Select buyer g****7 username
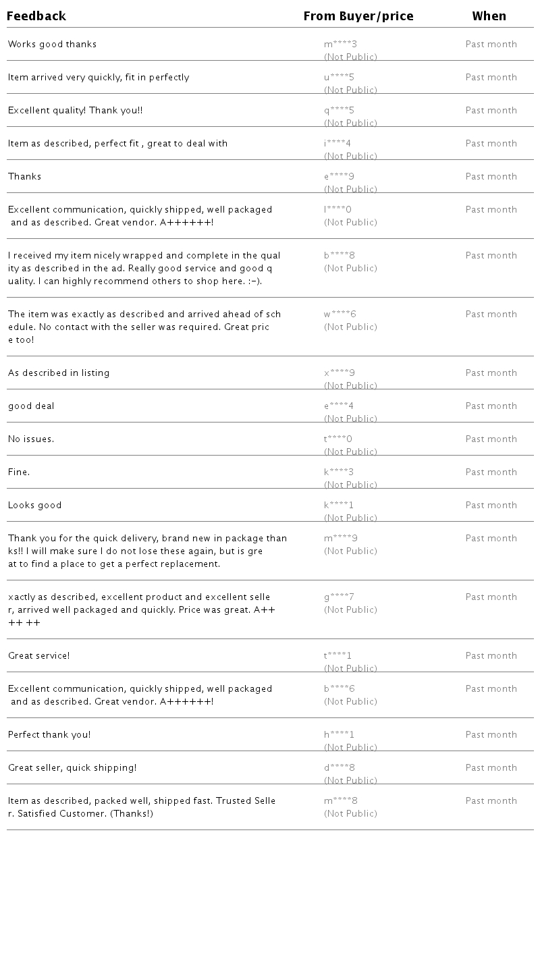Screen dimensions: 540x980 (339, 597)
